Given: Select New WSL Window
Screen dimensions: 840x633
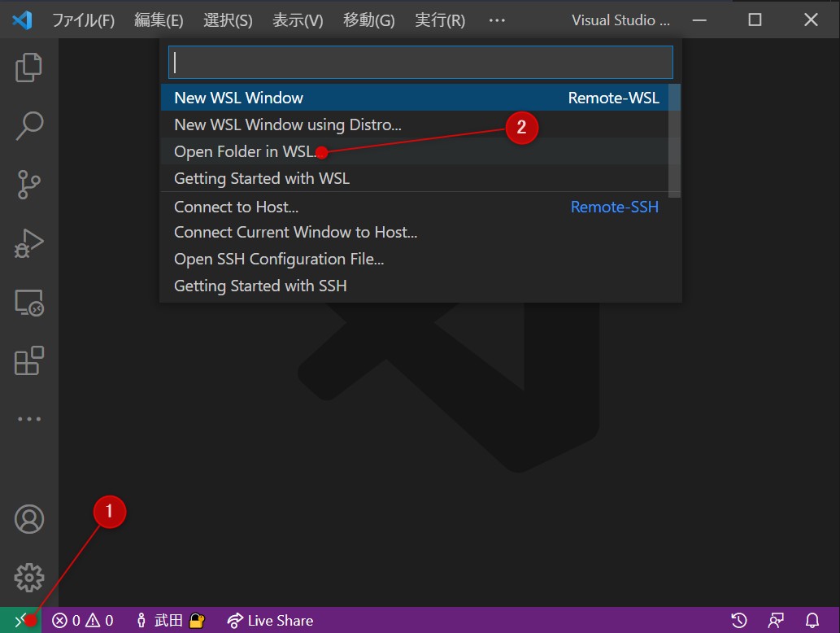Looking at the screenshot, I should pyautogui.click(x=415, y=98).
